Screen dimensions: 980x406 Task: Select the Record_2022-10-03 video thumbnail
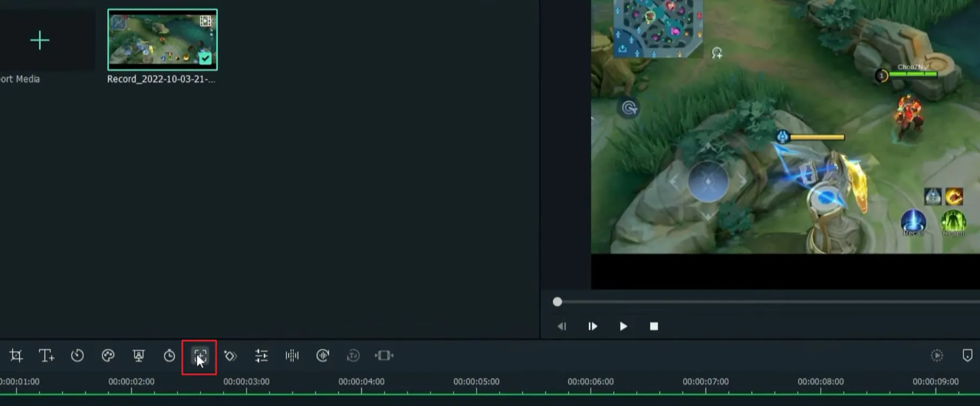point(162,40)
